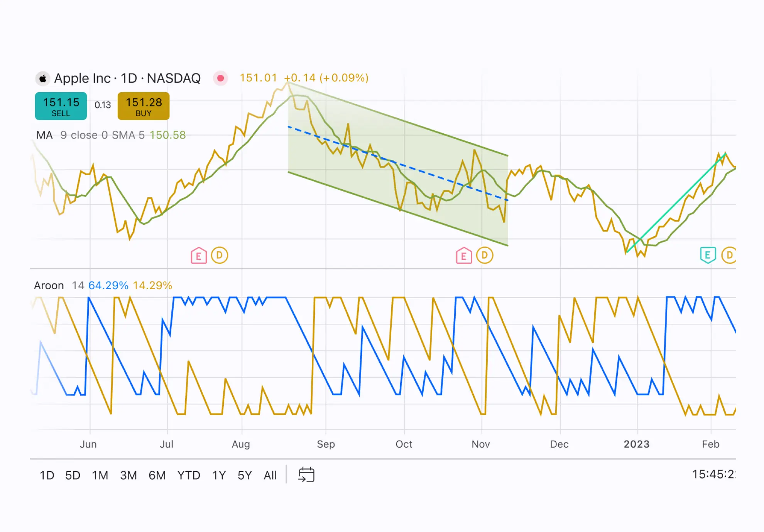
Task: Click the clock time 15:45 display
Action: 714,474
